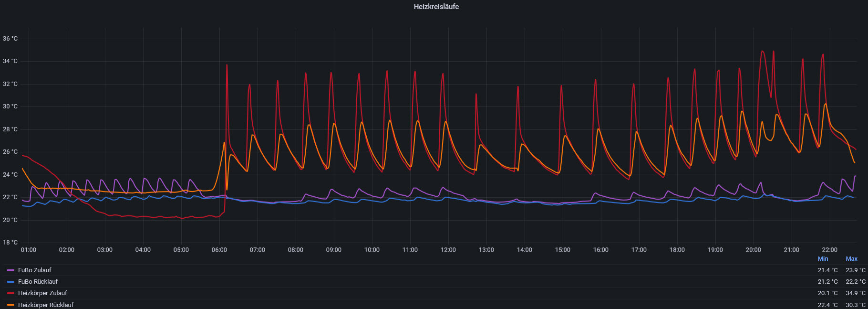Viewport: 868px width, 309px height.
Task: Click the 01:00 time axis label
Action: [29, 250]
